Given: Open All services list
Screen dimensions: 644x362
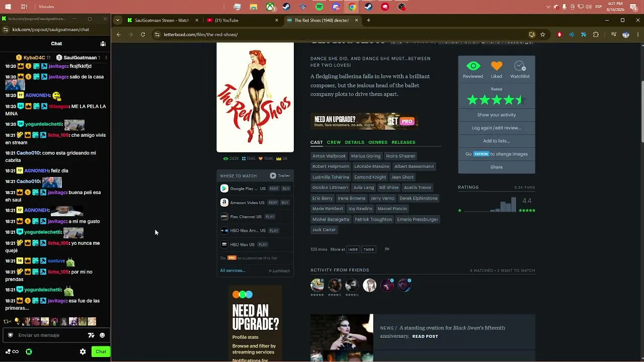Looking at the screenshot, I should [232, 271].
